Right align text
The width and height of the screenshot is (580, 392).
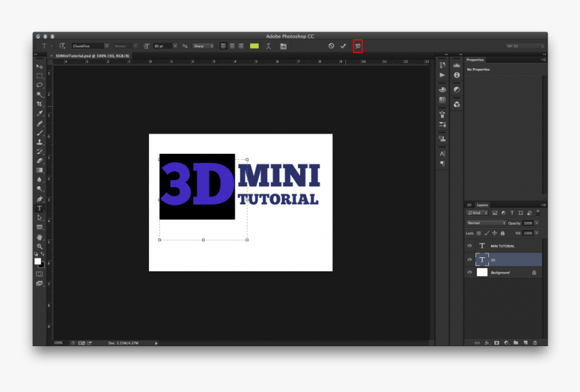(x=241, y=46)
